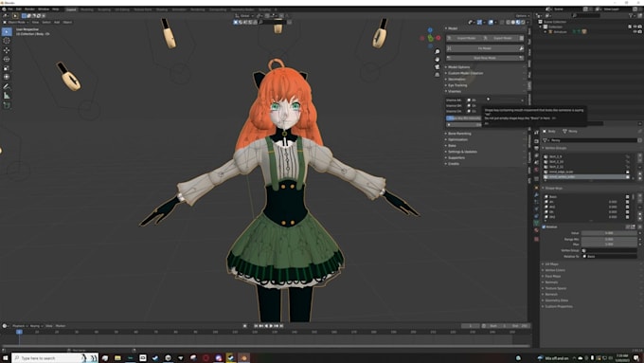Click the shape key Value slider

609,233
